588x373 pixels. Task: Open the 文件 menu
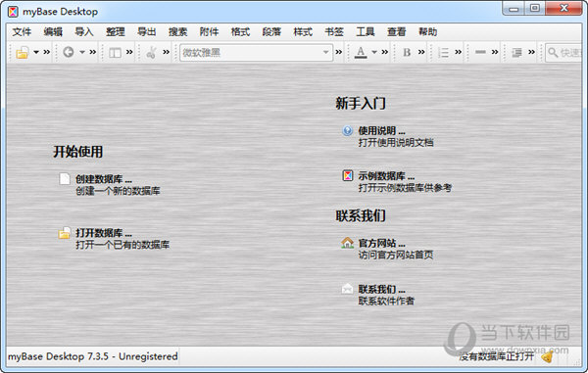pos(22,32)
